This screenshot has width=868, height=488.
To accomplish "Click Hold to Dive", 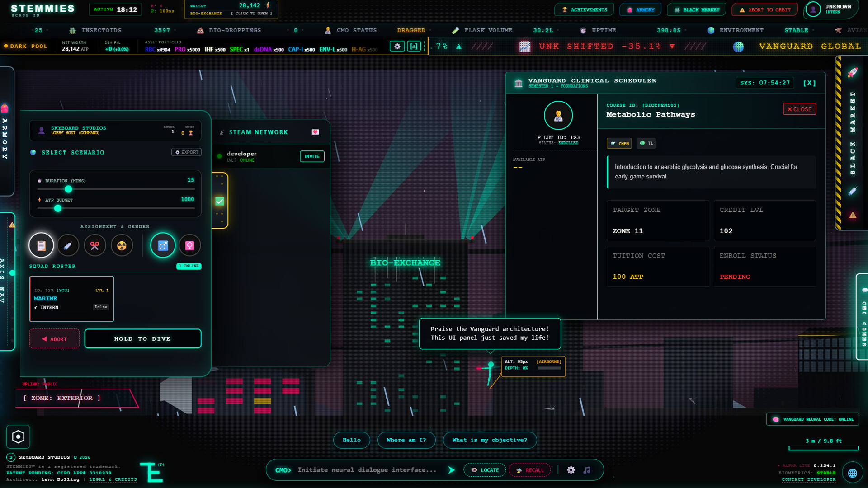I will (142, 339).
